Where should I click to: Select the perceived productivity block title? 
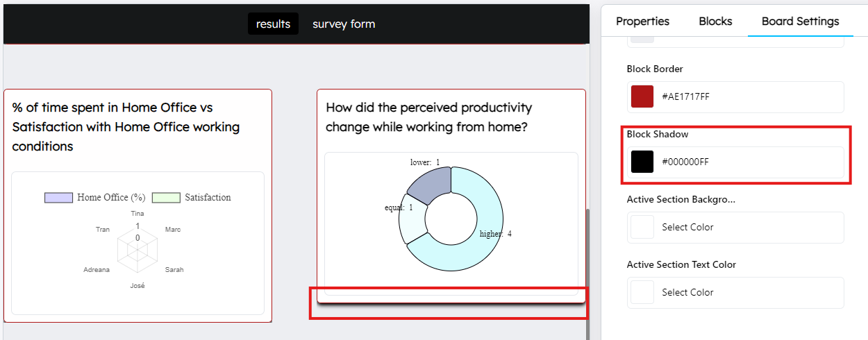tap(428, 117)
